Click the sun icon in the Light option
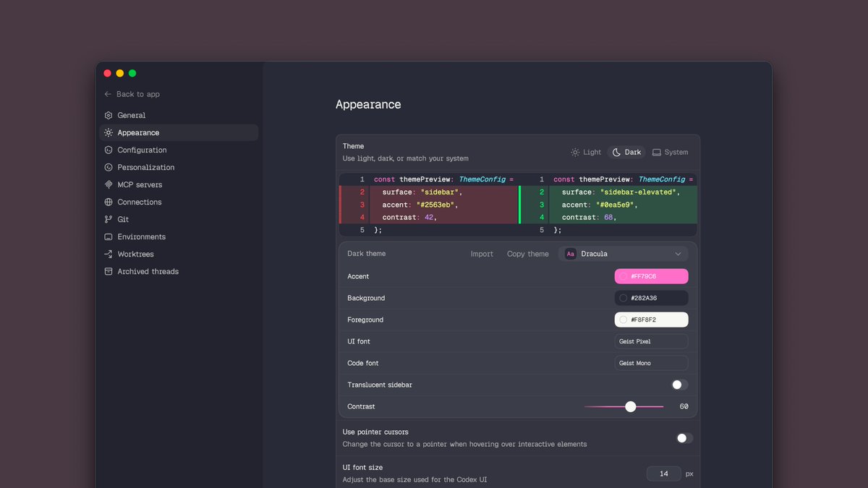Screen dimensions: 868x488 [575, 153]
